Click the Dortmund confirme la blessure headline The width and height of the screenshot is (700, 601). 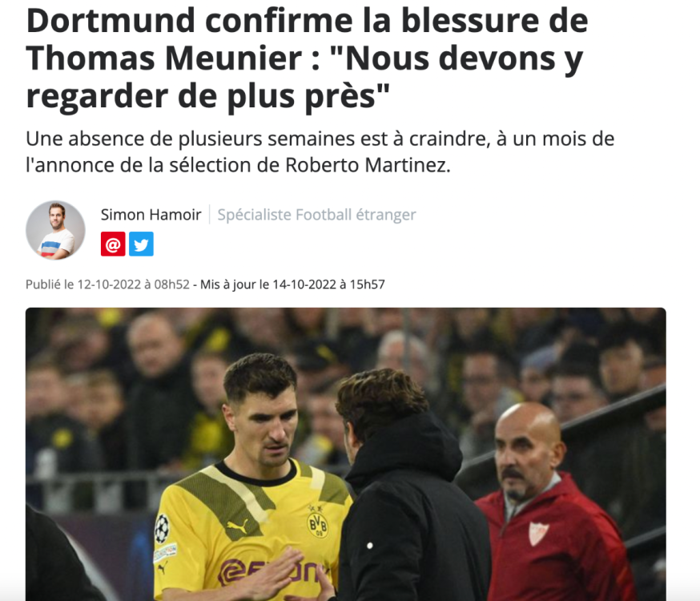[307, 58]
